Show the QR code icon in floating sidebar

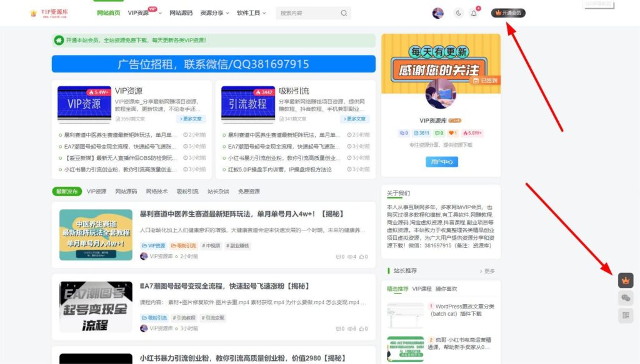626,316
